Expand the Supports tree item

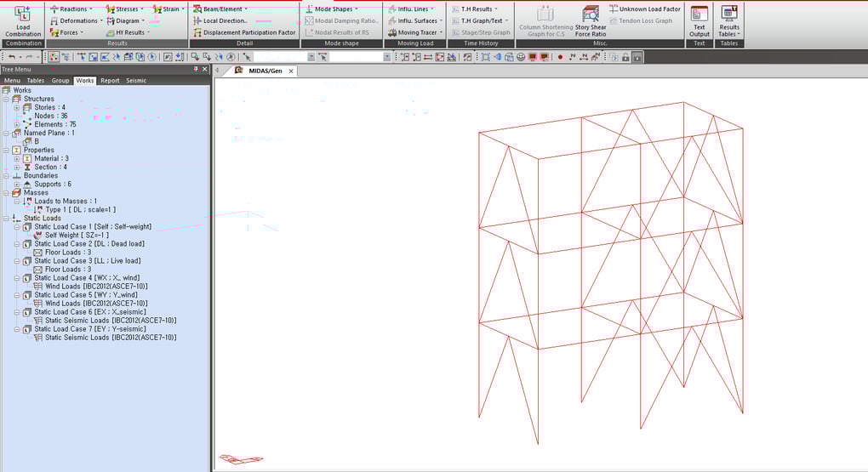tap(16, 185)
